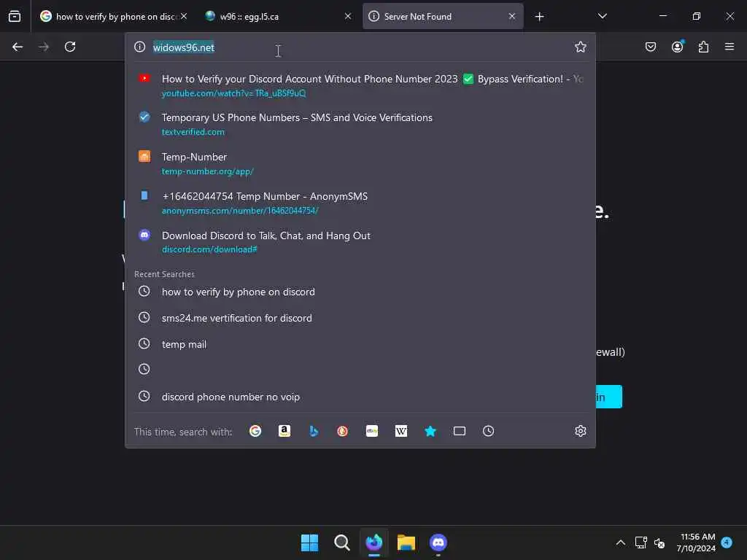This screenshot has height=560, width=747.
Task: Open the Download Discord suggestion
Action: click(x=360, y=242)
